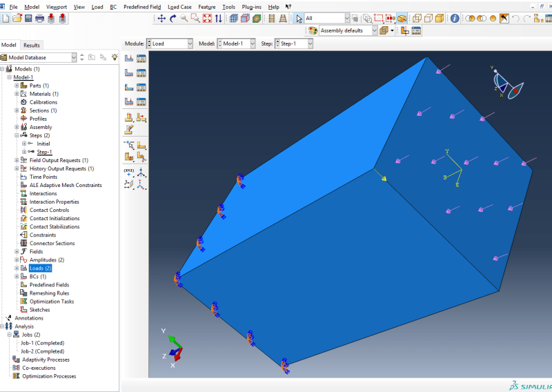This screenshot has height=392, width=552.
Task: Open the Predefined Field menu
Action: 142,7
